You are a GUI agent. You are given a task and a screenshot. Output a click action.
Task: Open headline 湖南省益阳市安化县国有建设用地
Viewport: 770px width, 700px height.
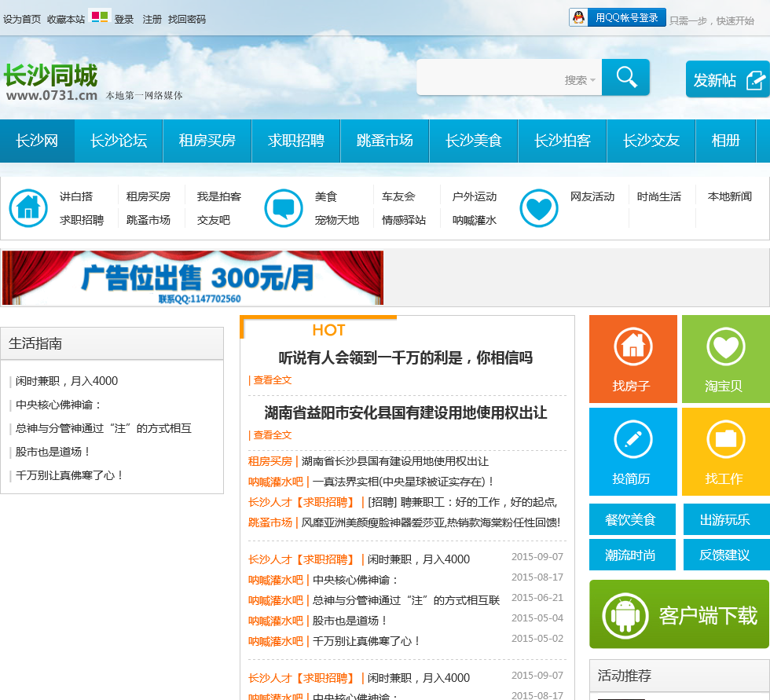pyautogui.click(x=405, y=412)
